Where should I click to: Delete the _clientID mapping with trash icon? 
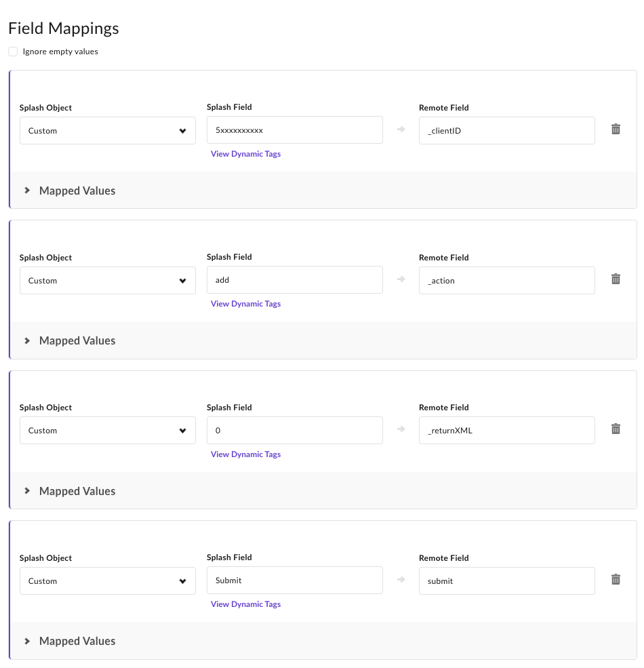(616, 129)
